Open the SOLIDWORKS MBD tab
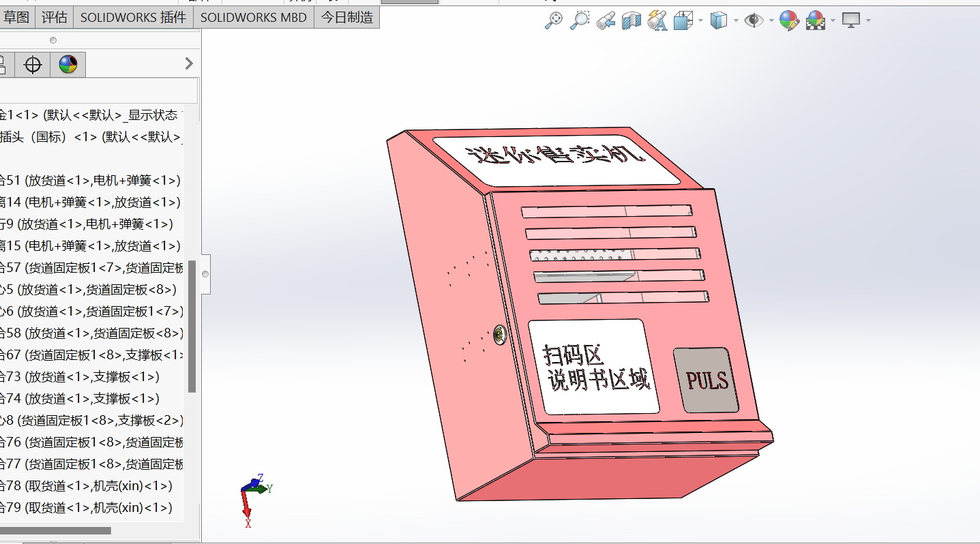This screenshot has width=980, height=544. [x=254, y=18]
